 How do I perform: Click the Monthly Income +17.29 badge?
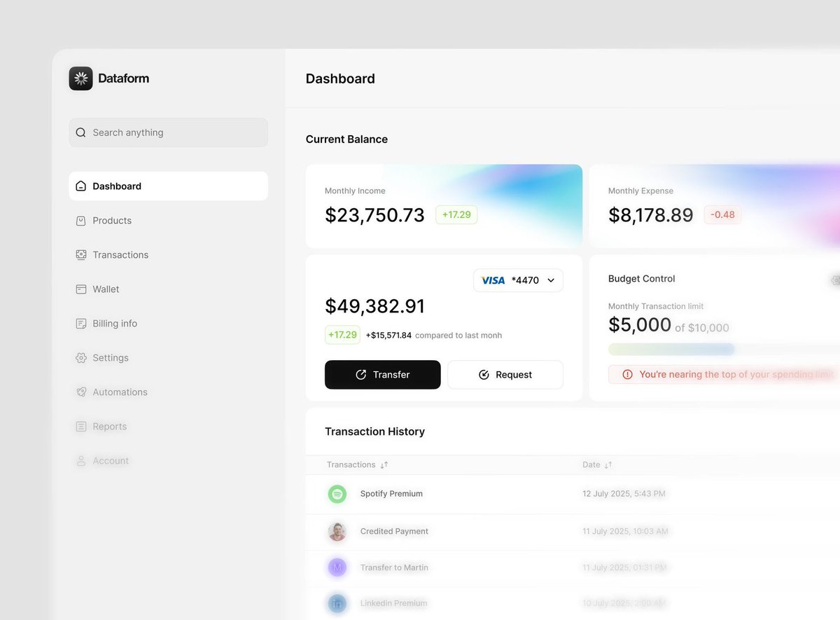[456, 214]
